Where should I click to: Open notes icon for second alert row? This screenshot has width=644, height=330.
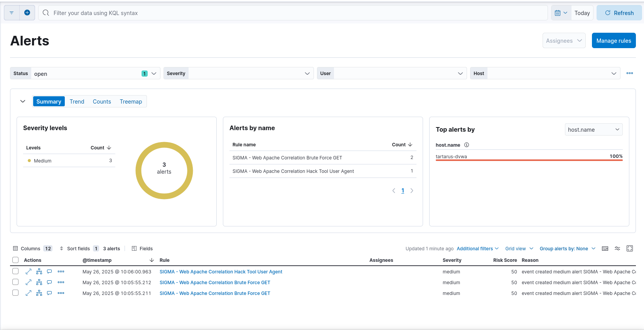tap(49, 282)
